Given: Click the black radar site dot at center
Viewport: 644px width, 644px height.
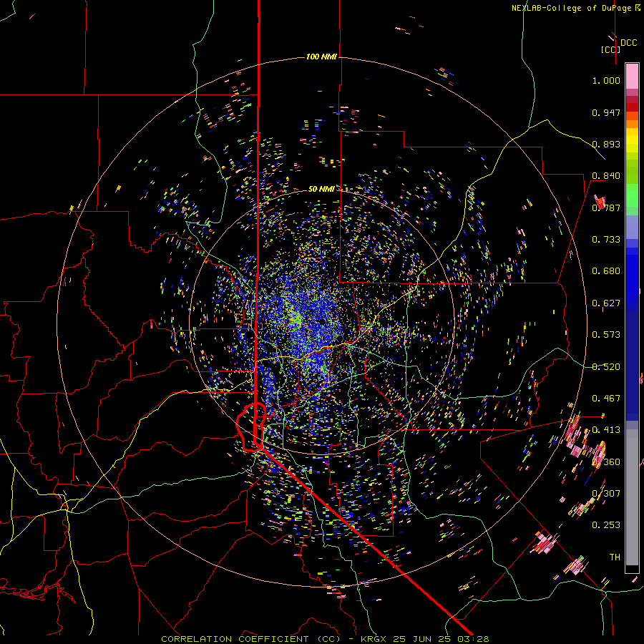Looking at the screenshot, I should tap(323, 321).
